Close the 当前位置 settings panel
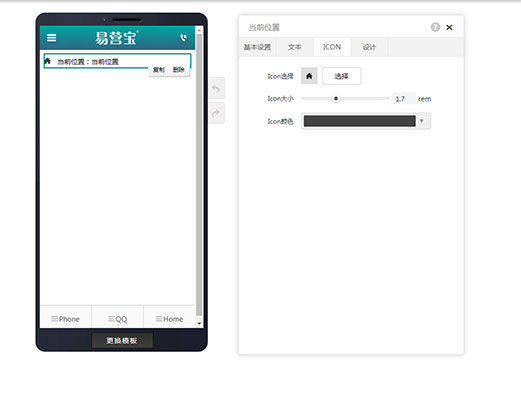The image size is (521, 393). click(449, 27)
